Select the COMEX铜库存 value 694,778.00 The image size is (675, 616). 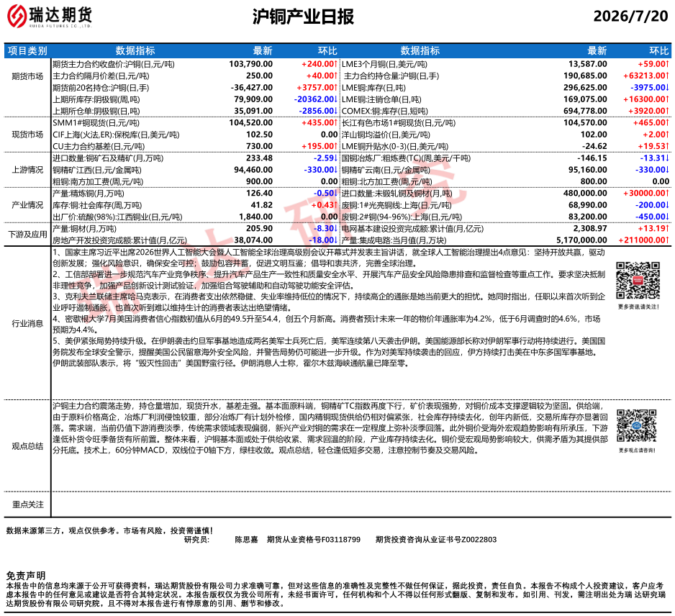(x=586, y=111)
